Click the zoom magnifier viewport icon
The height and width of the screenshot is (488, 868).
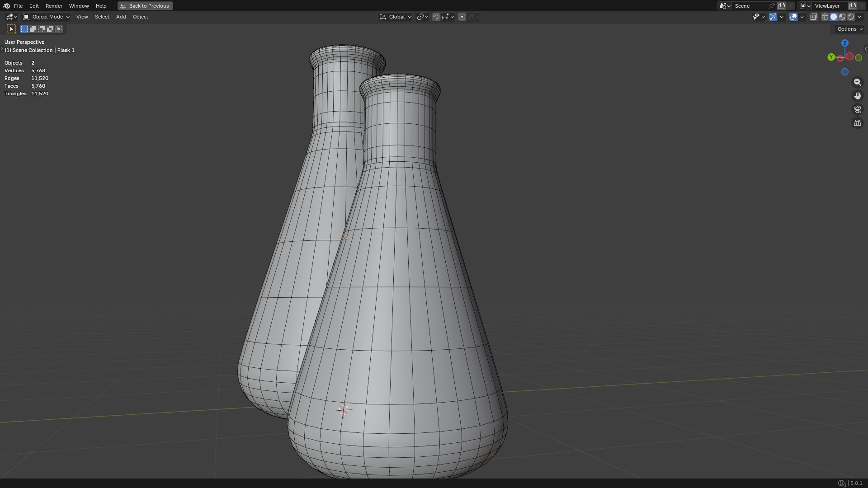coord(857,82)
